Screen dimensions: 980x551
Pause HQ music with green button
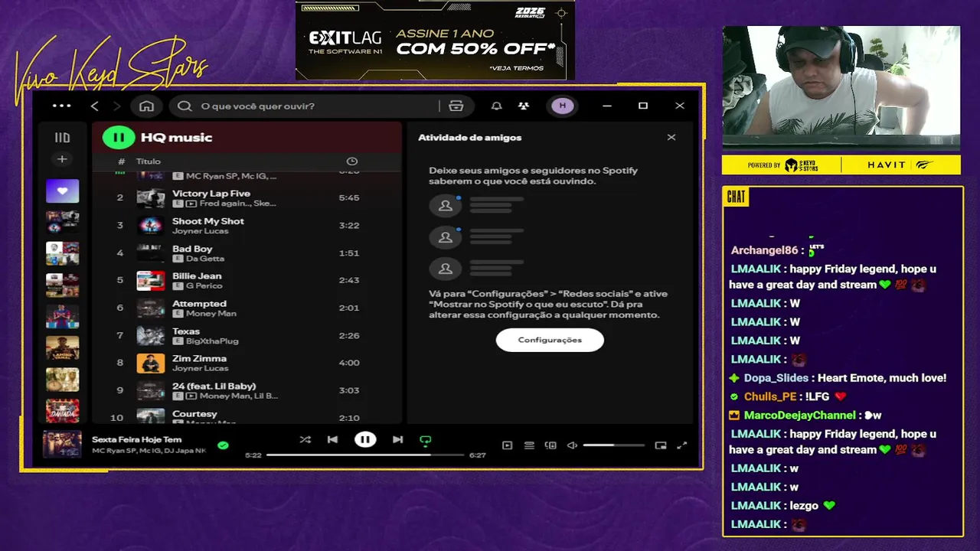(x=119, y=138)
